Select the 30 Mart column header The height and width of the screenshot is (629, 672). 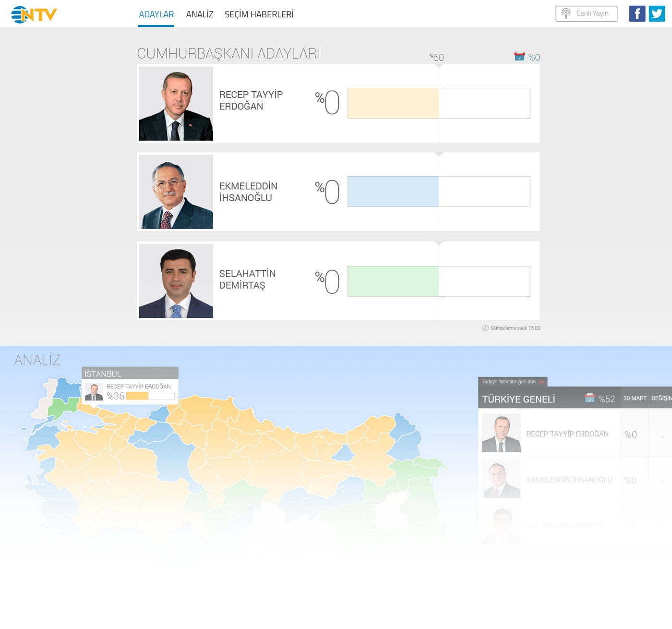click(635, 398)
